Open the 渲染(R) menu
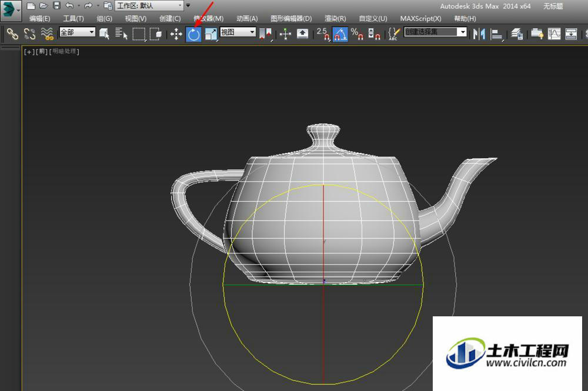The width and height of the screenshot is (588, 391). [x=335, y=18]
